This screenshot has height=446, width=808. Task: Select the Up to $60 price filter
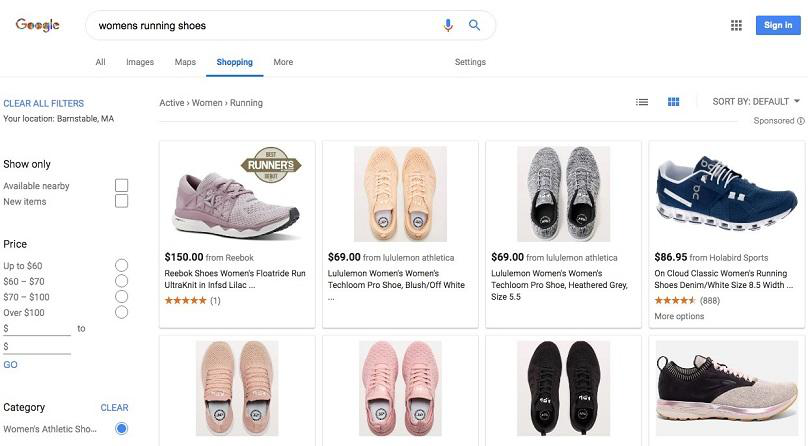pos(121,265)
